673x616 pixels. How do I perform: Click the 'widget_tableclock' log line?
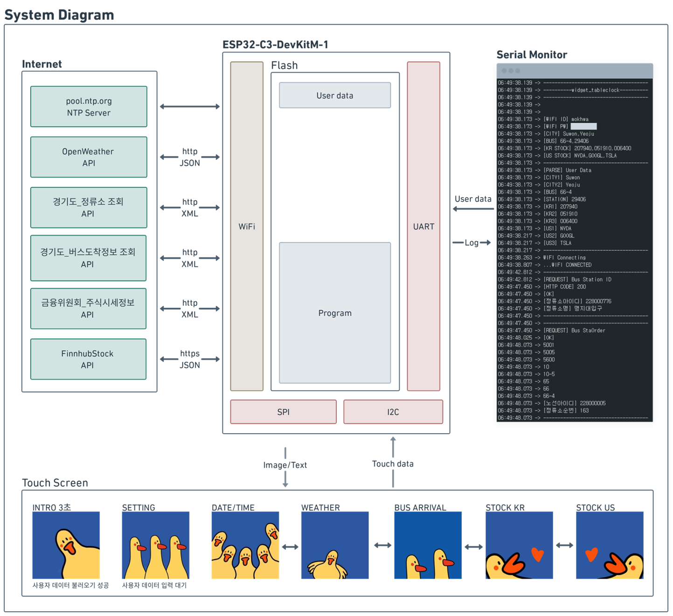pos(573,90)
